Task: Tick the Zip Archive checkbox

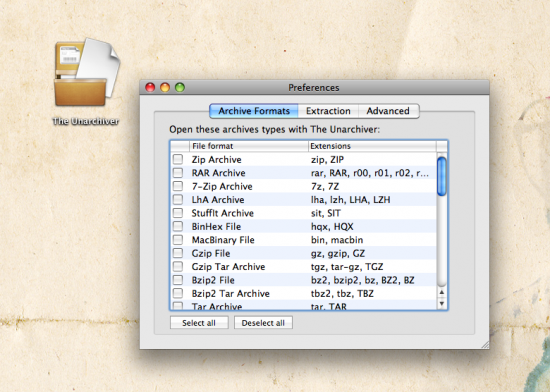Action: (178, 160)
